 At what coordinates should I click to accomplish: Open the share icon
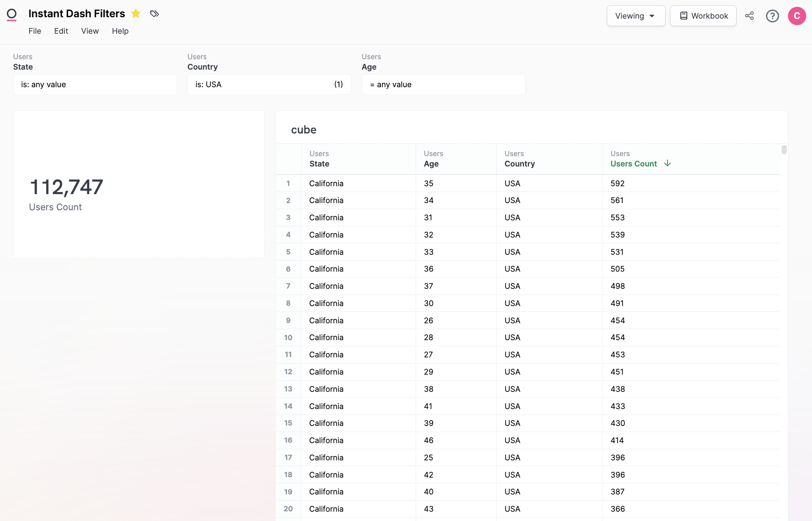(749, 16)
